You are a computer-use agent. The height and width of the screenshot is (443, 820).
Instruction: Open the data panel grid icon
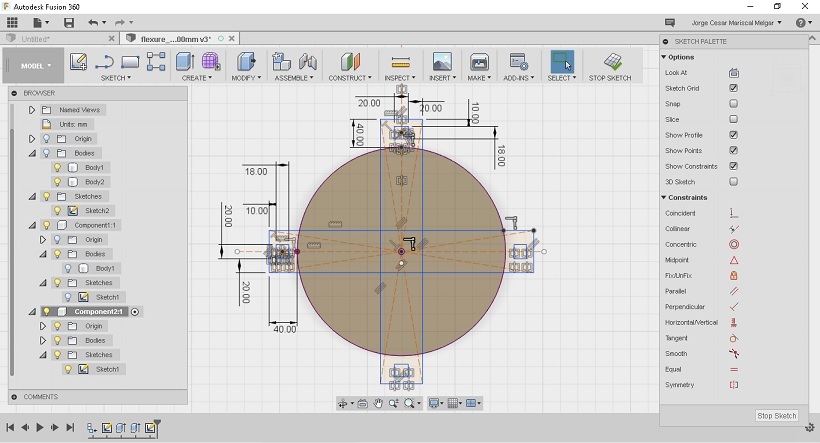tap(12, 22)
